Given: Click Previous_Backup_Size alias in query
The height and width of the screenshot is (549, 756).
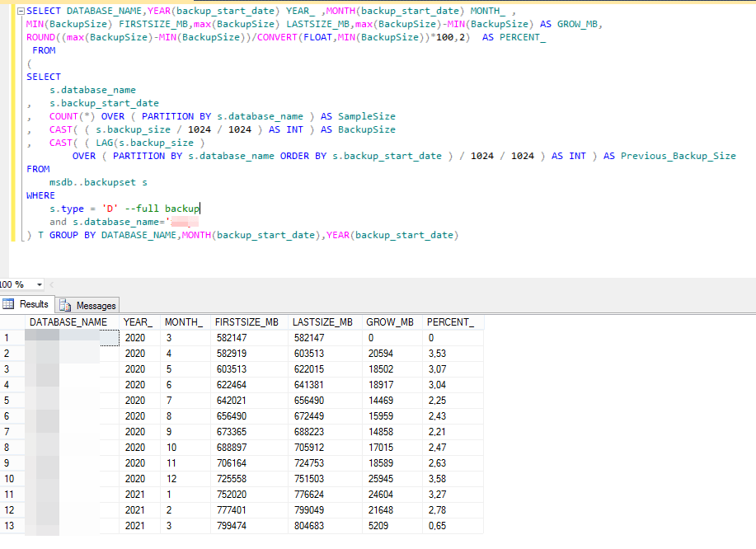Looking at the screenshot, I should point(678,156).
